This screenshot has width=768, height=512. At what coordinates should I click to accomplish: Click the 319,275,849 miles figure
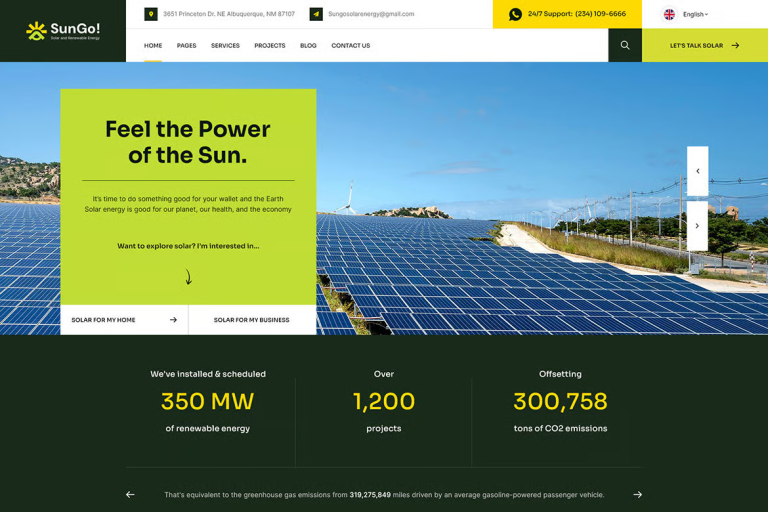point(370,495)
